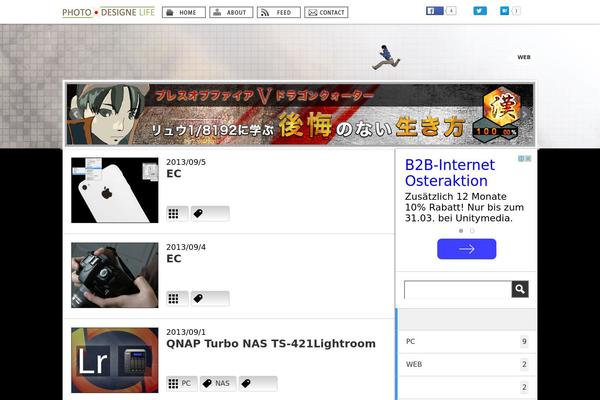Open the CONTACT page

coord(326,12)
